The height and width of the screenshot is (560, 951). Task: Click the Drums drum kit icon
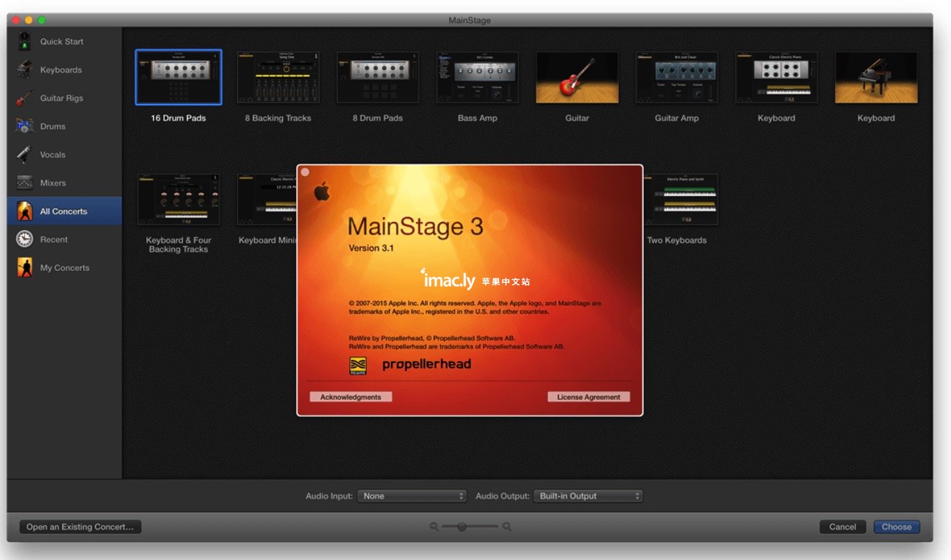point(25,127)
